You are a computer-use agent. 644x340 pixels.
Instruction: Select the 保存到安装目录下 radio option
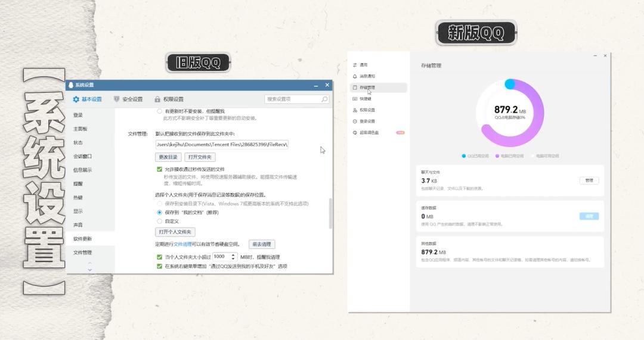(159, 204)
